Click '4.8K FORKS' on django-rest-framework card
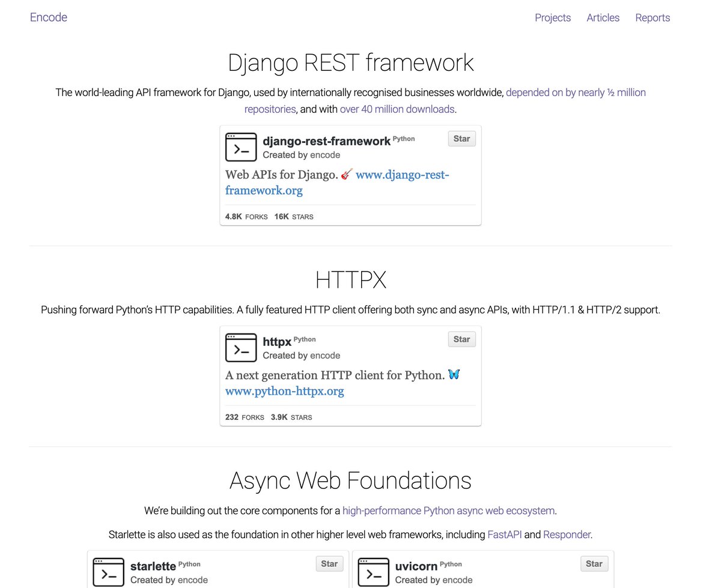This screenshot has width=721, height=588. (x=246, y=217)
